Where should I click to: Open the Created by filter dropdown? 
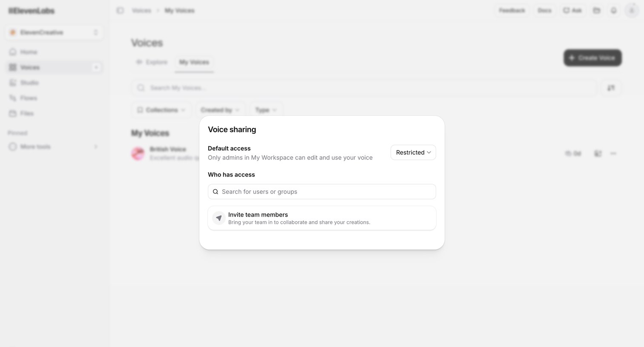(220, 110)
